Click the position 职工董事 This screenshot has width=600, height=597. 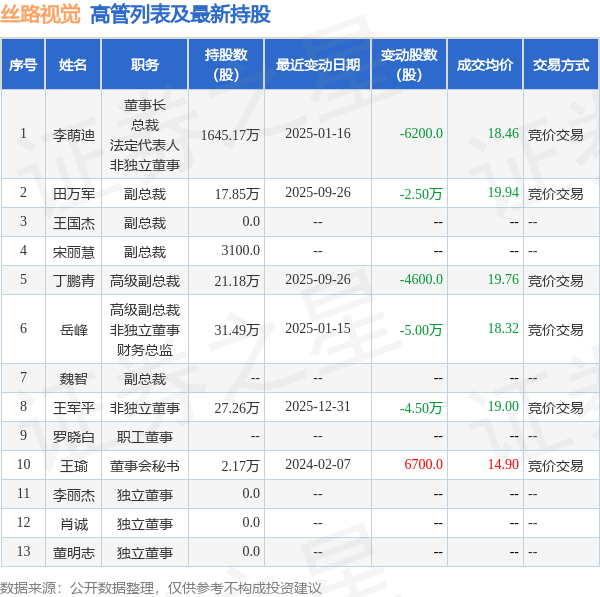coord(145,437)
